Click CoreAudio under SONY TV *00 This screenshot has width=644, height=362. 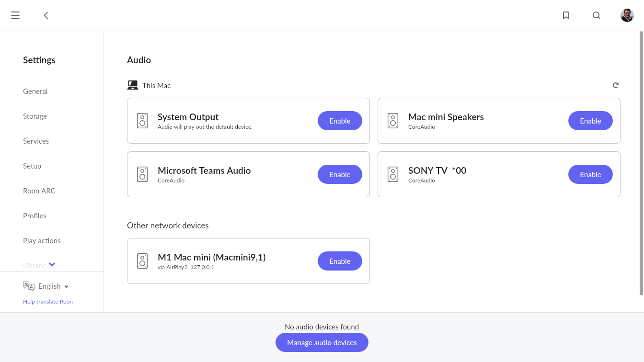pyautogui.click(x=422, y=181)
